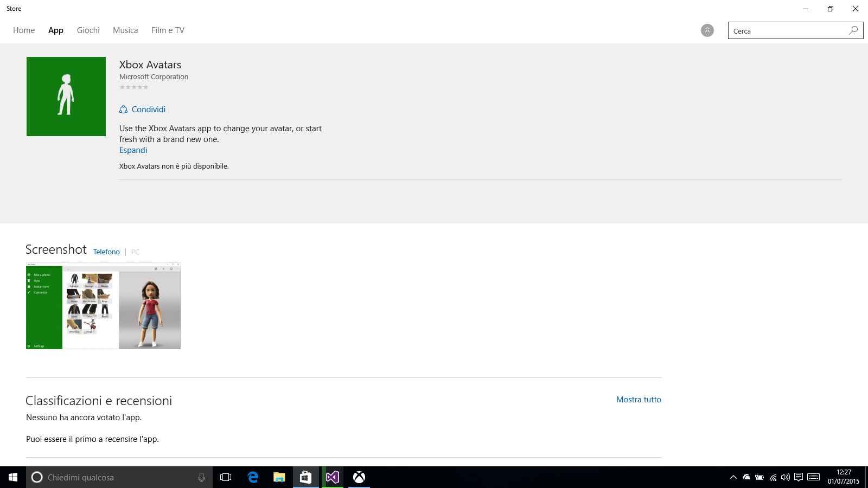Open the Action Center notifications icon
This screenshot has height=488, width=868.
799,477
